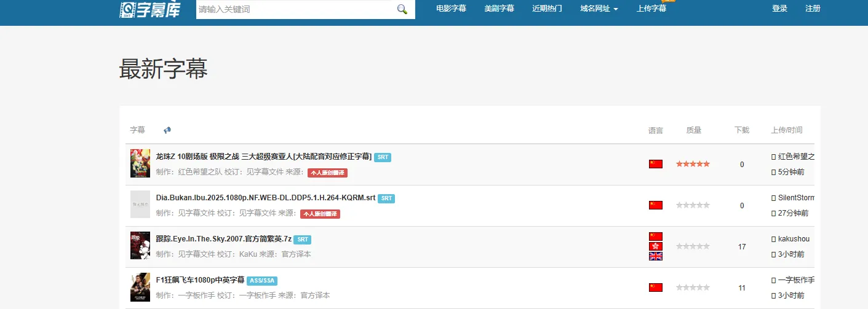Viewport: 868px width, 309px height.
Task: Click the UK flag icon
Action: tap(656, 256)
